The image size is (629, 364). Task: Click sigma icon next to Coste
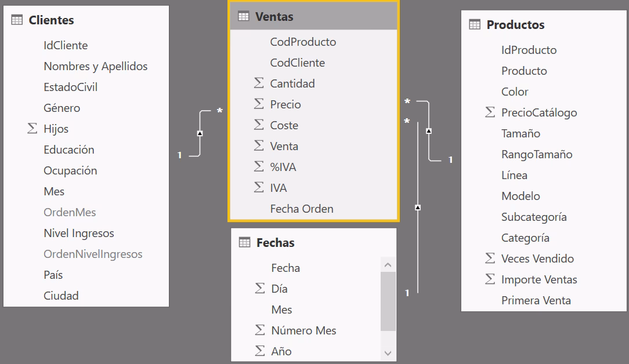[x=259, y=125]
